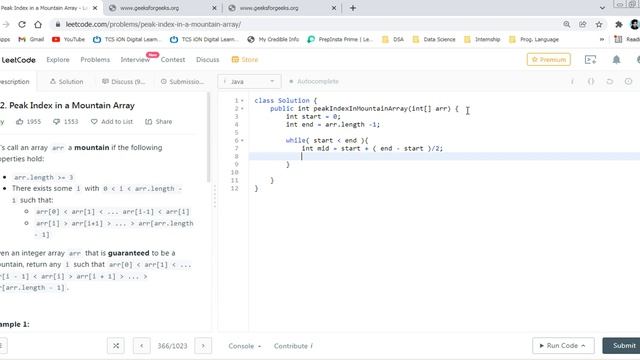Open the Internship bookmarks folder
The image size is (640, 360).
(482, 39)
